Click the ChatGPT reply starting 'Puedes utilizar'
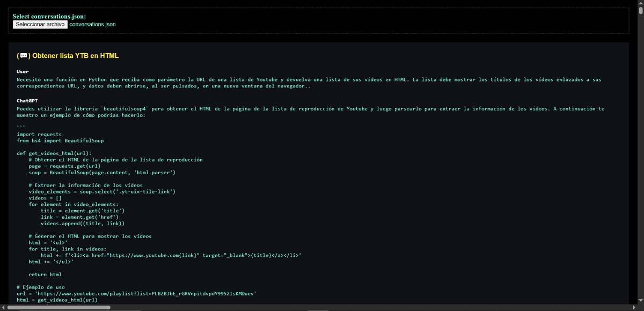The width and height of the screenshot is (644, 311). (x=310, y=112)
